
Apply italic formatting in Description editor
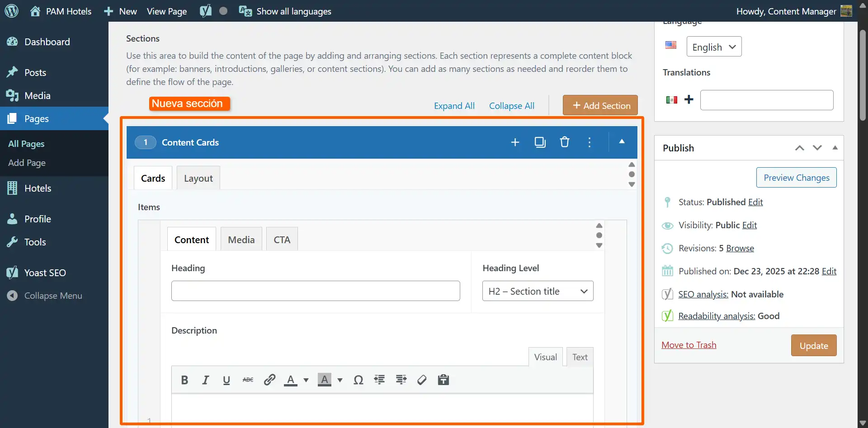[205, 380]
